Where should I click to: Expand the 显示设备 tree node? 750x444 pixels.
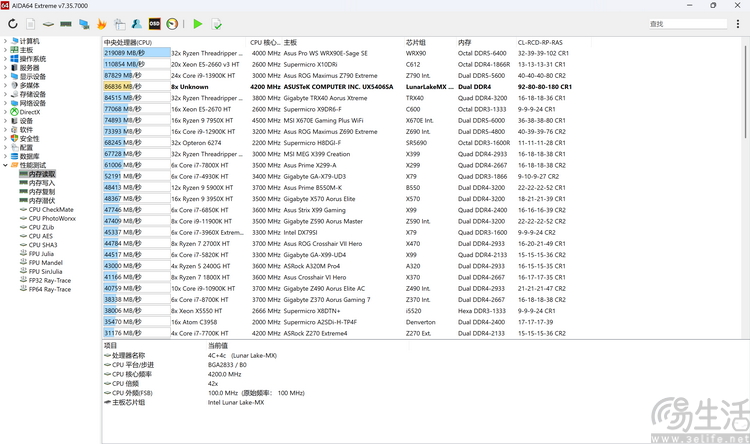tap(5, 77)
